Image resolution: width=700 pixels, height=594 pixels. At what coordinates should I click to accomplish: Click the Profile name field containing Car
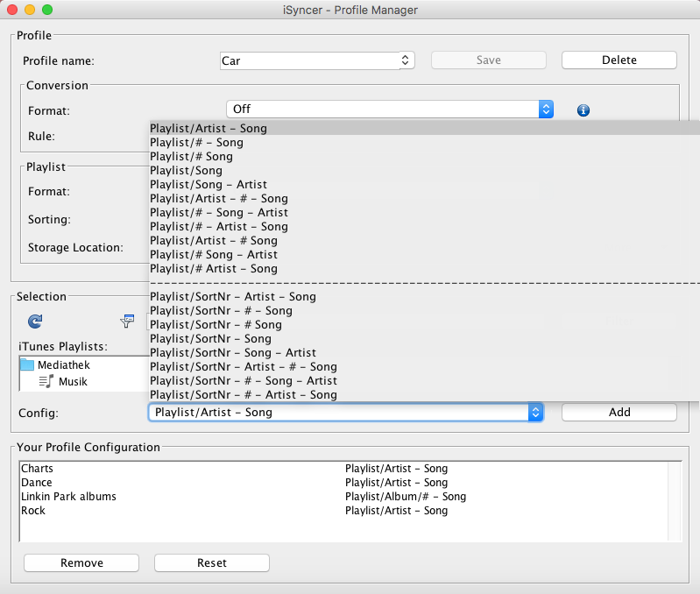(x=310, y=60)
